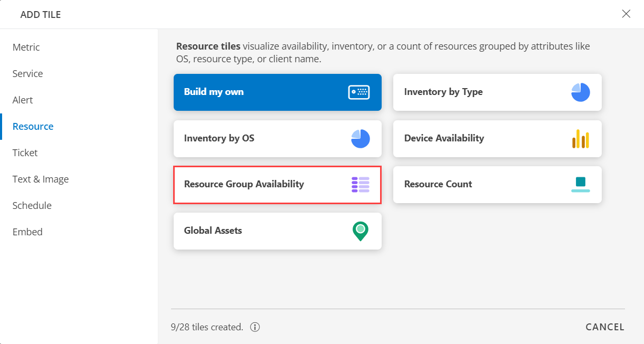Screen dimensions: 644x344
Task: Open the info icon next to tiles created count
Action: (x=254, y=327)
